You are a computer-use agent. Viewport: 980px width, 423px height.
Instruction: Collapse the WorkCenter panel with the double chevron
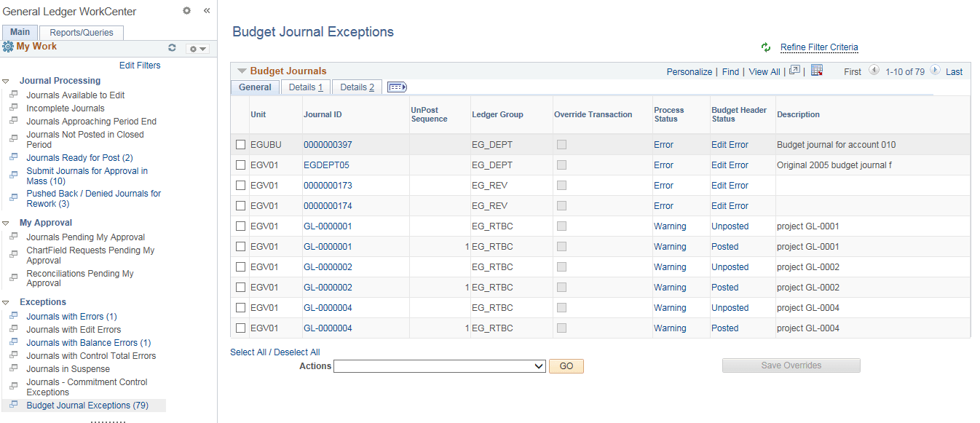click(x=206, y=11)
